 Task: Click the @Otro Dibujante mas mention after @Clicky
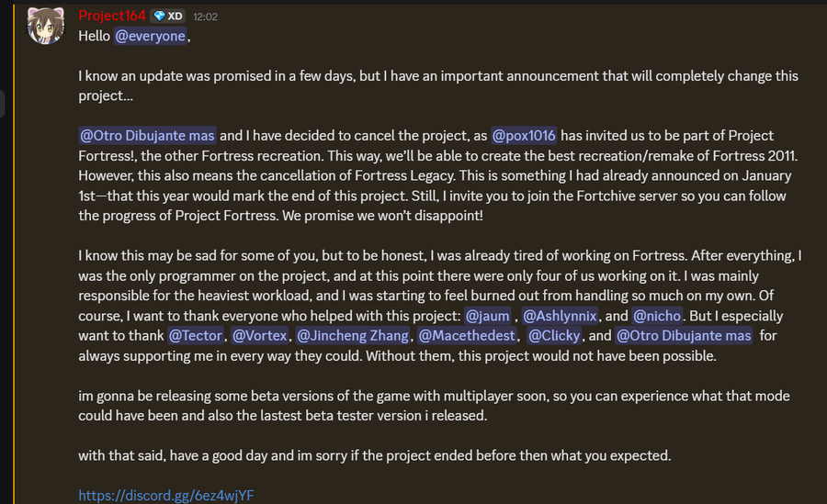click(684, 336)
